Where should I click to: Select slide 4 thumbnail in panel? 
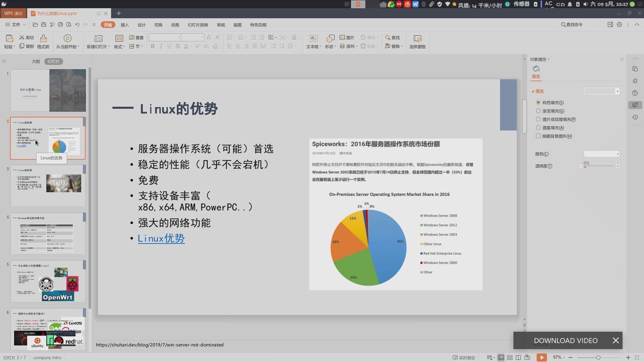(x=48, y=234)
